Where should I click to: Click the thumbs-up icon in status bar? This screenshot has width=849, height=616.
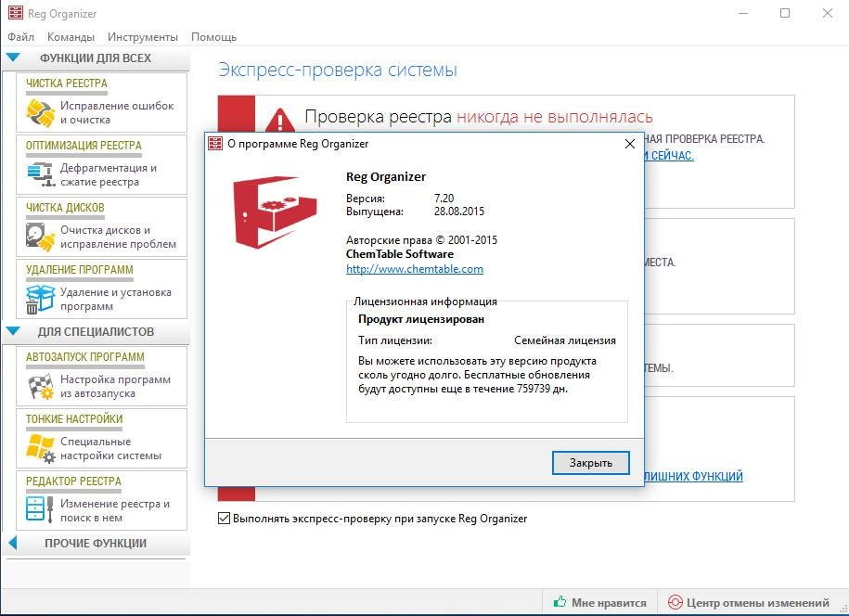pyautogui.click(x=560, y=602)
